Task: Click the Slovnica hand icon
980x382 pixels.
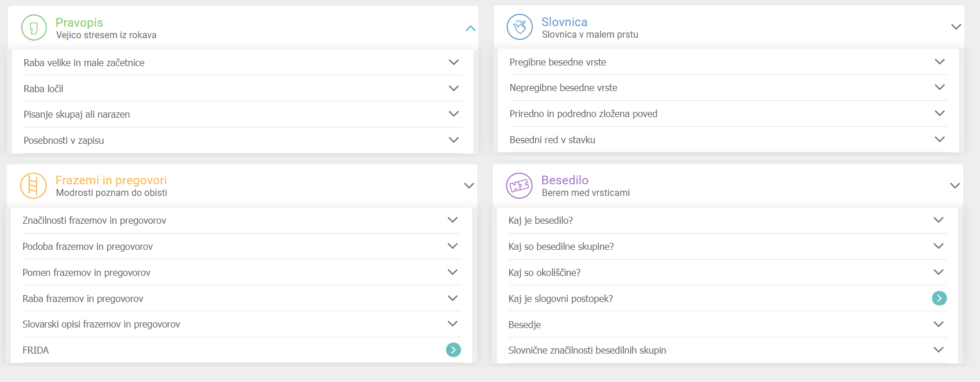Action: (x=520, y=27)
